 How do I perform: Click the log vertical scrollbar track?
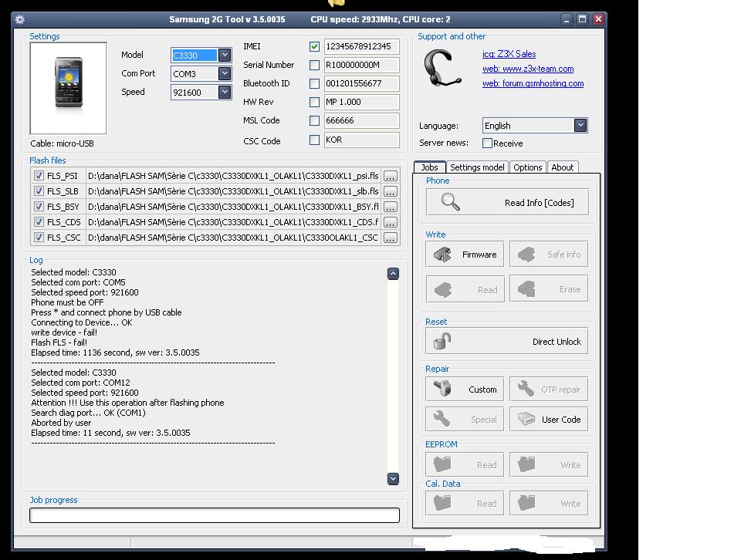click(x=393, y=376)
